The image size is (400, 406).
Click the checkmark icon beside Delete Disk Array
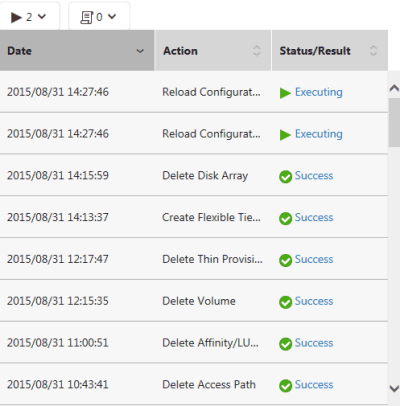click(x=286, y=177)
